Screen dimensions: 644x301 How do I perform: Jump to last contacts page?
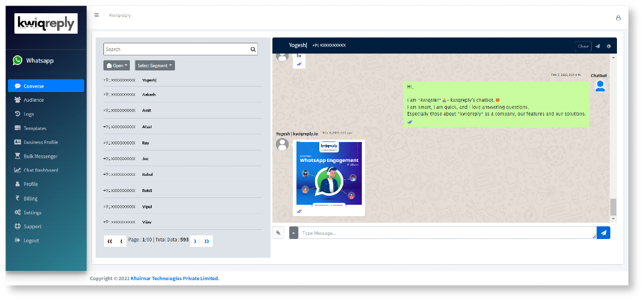[207, 241]
